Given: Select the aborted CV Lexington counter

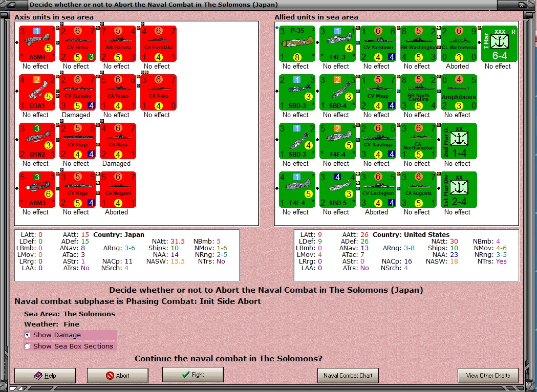Looking at the screenshot, I should click(378, 190).
